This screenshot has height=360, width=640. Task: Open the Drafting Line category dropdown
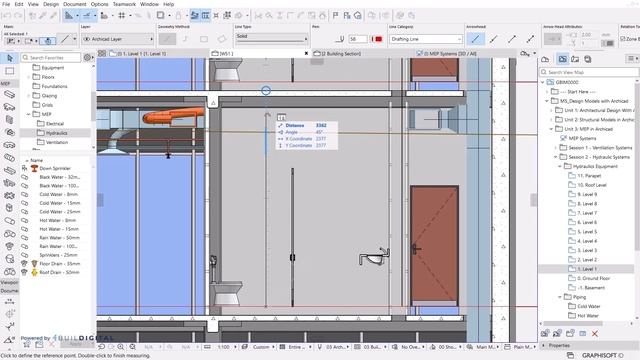(x=426, y=39)
